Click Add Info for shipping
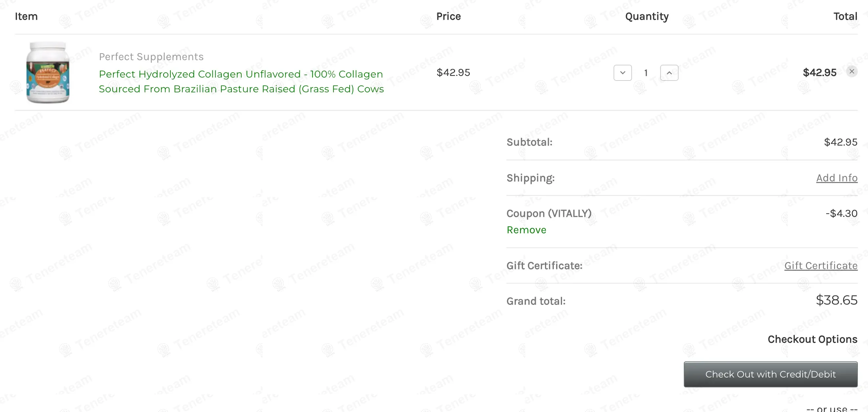 (836, 178)
